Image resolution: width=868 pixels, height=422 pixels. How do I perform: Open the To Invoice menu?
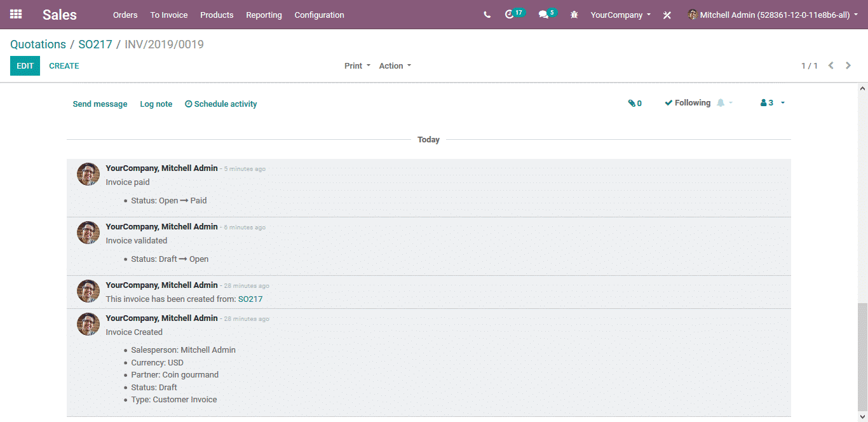168,15
